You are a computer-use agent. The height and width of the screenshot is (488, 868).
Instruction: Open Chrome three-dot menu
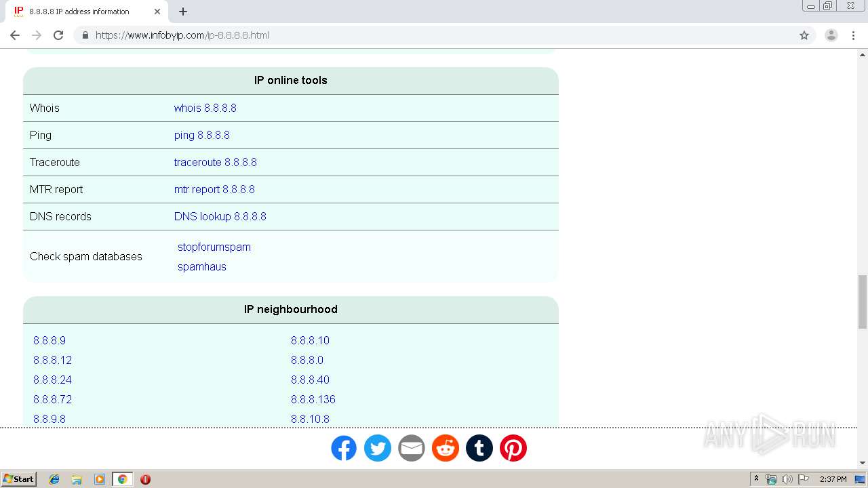(853, 35)
